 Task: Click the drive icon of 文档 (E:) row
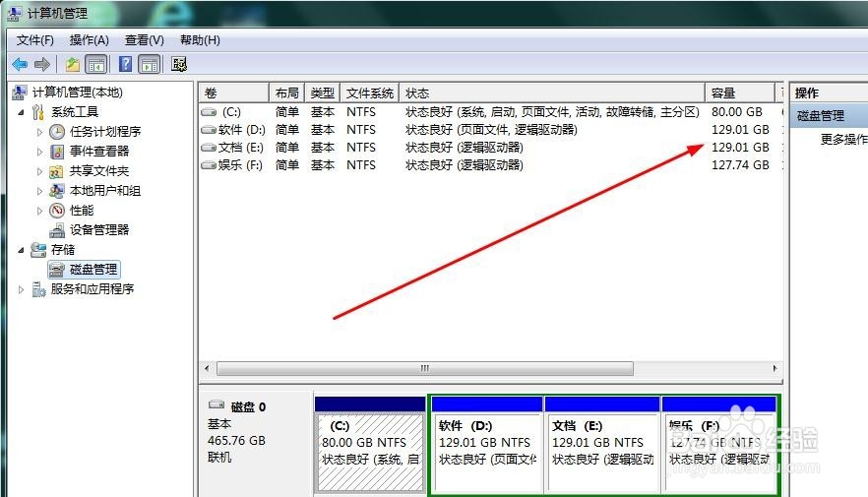(209, 148)
